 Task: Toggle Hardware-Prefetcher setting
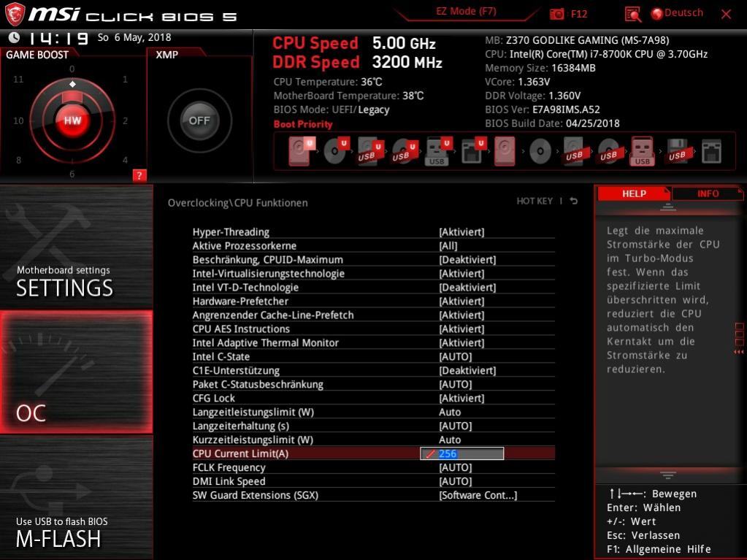coord(374,301)
